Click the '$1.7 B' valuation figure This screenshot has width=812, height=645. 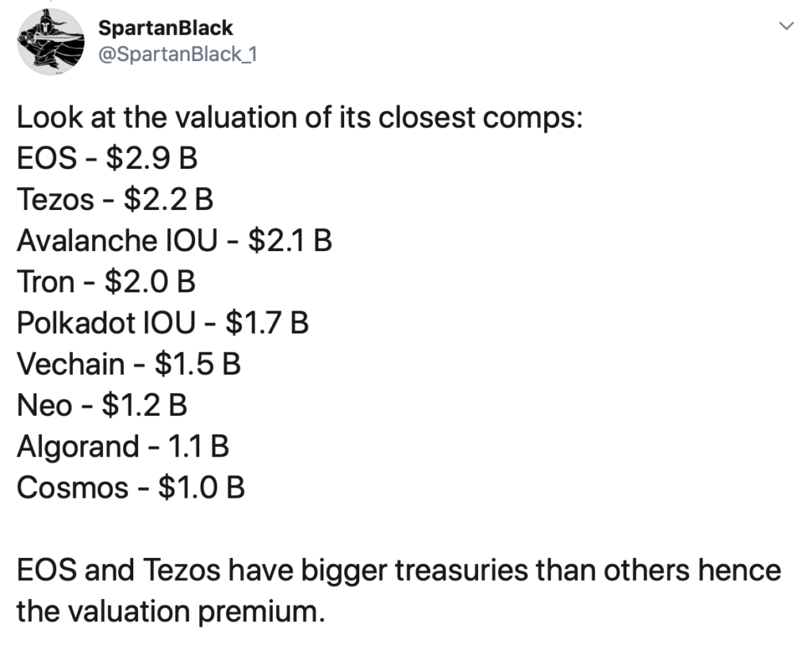(266, 323)
